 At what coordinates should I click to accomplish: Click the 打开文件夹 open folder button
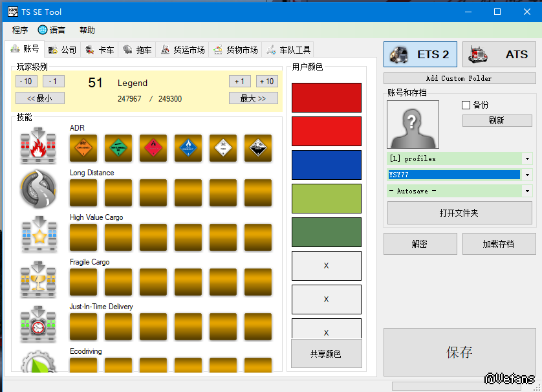click(x=459, y=213)
